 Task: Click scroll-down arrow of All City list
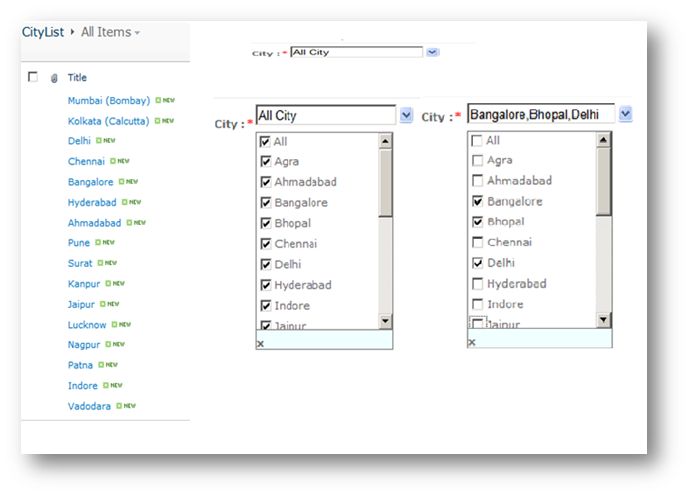[x=385, y=321]
